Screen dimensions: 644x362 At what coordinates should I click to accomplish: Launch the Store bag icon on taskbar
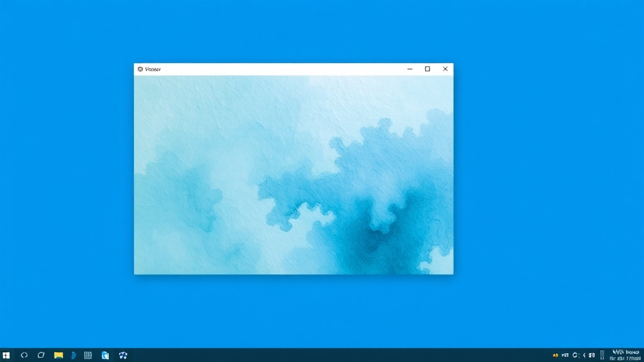tap(105, 355)
